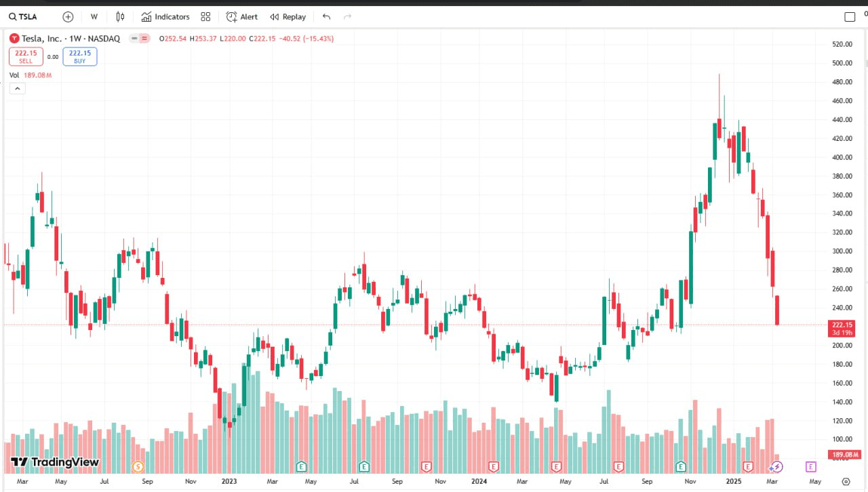868x492 pixels.
Task: Click the Tesla logo beside the chart title
Action: click(14, 39)
